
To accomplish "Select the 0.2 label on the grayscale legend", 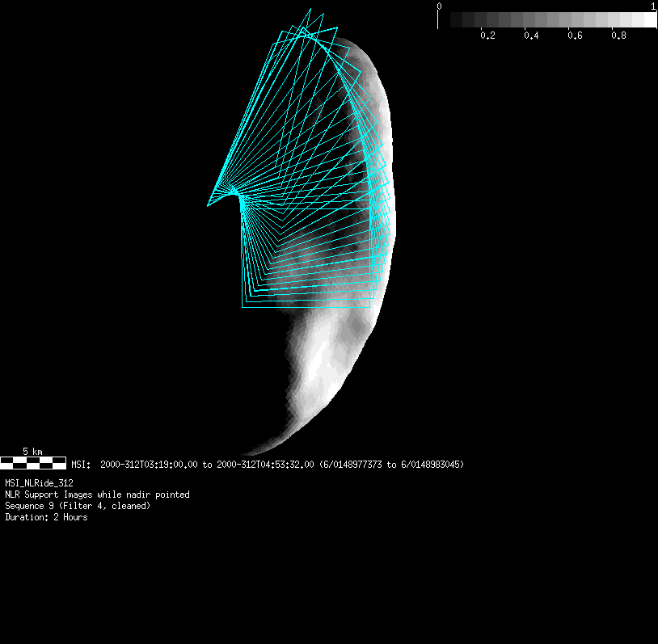I will click(x=487, y=36).
